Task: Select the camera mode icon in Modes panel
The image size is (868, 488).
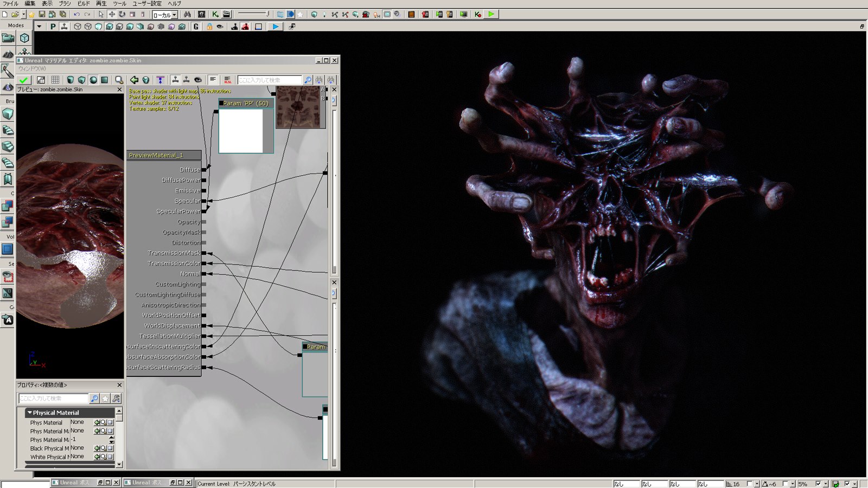Action: [8, 38]
